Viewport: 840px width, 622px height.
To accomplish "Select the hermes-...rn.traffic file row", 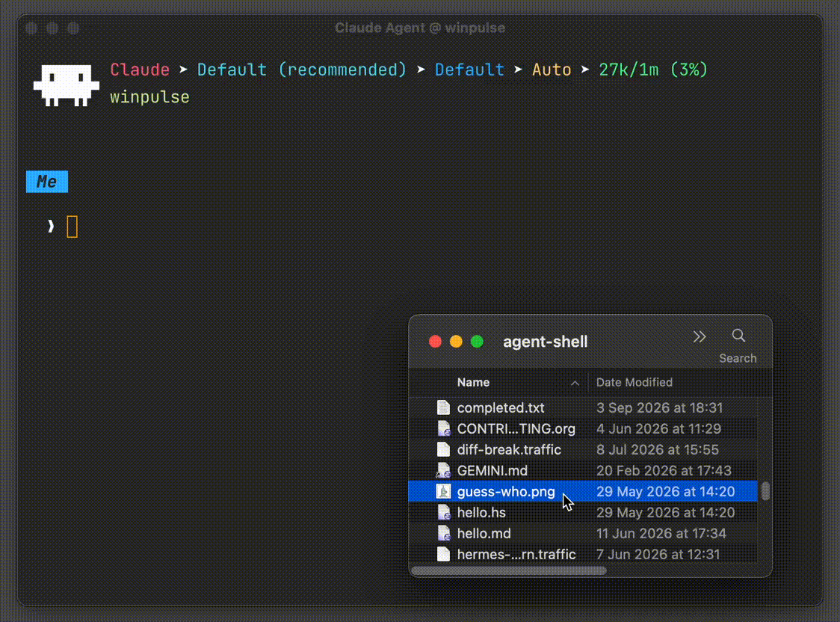I will coord(583,555).
